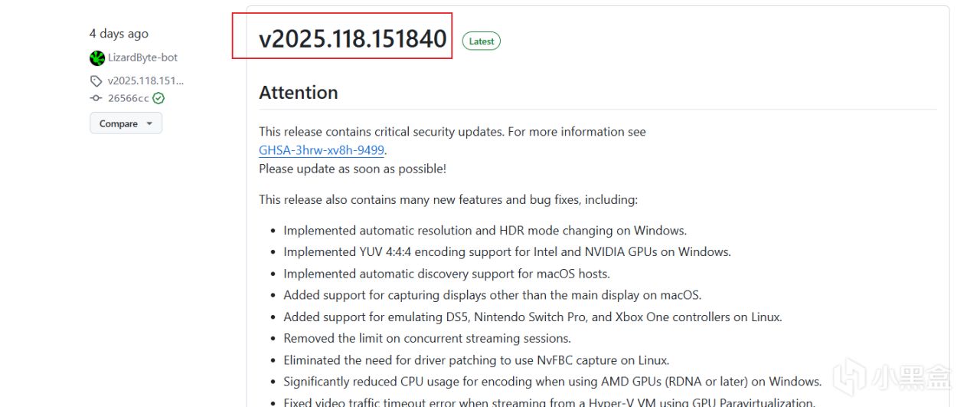Click the commit icon beside 26566cc
Image resolution: width=980 pixels, height=407 pixels.
(96, 98)
